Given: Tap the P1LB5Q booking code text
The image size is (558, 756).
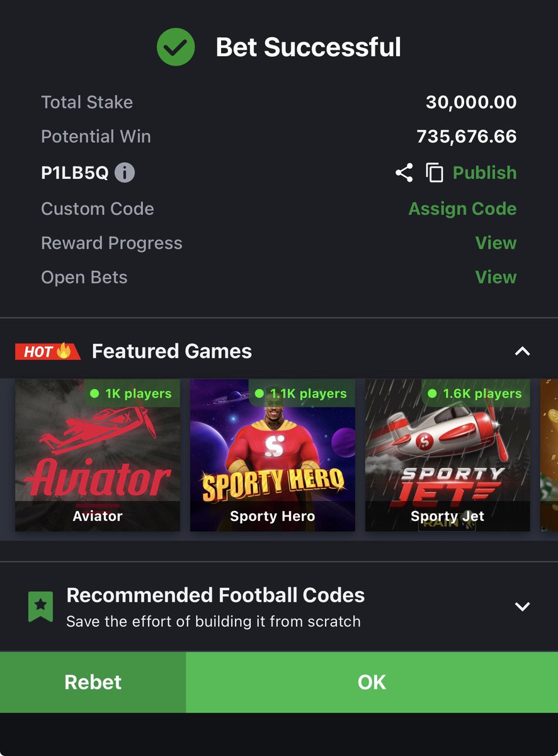Looking at the screenshot, I should [75, 173].
